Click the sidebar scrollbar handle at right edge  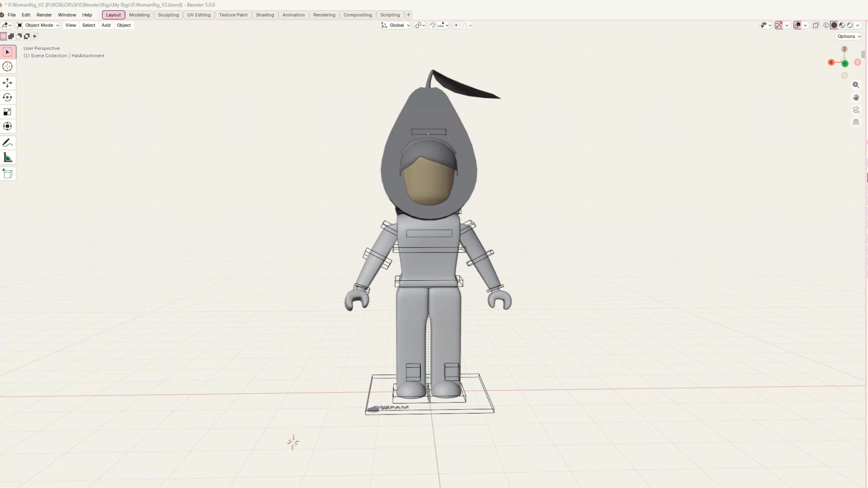point(863,54)
